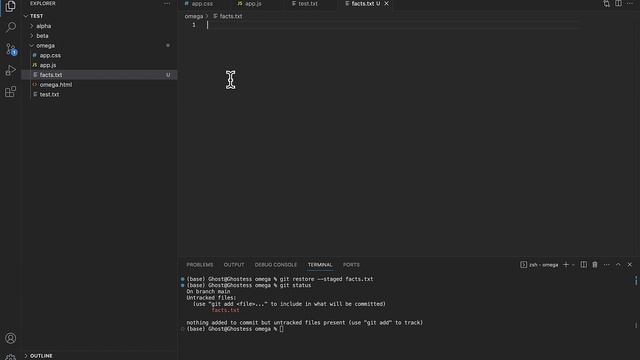Open omega.html in the file tree
This screenshot has width=640, height=360.
99,84
